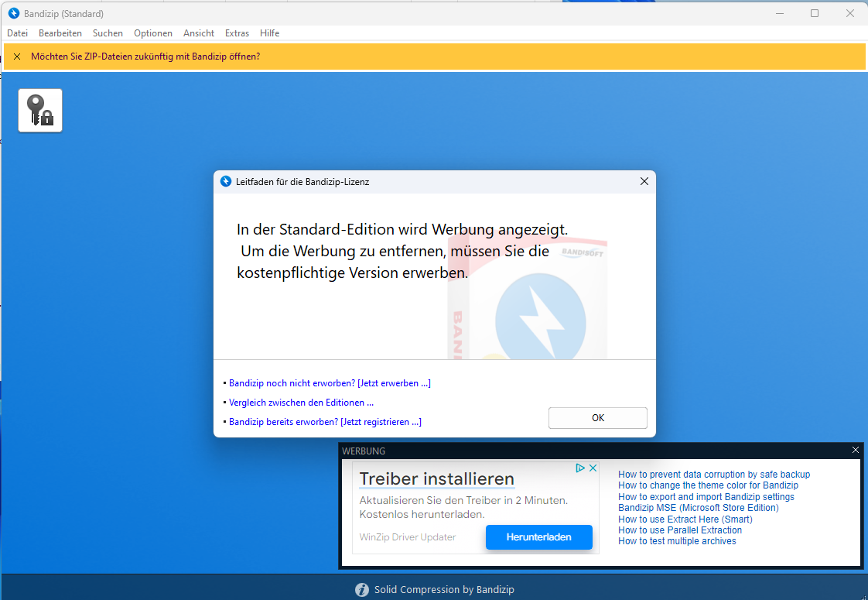This screenshot has width=868, height=600.
Task: Click the info icon beside Solid Compression
Action: pos(361,589)
